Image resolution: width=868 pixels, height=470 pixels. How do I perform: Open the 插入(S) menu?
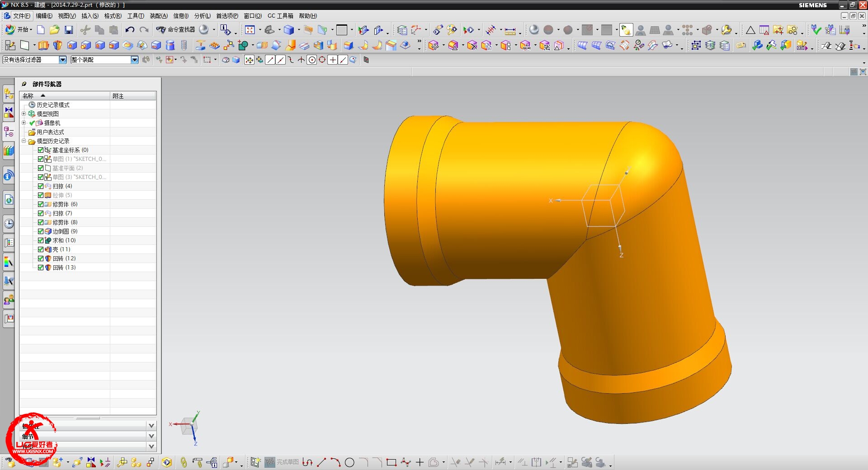(x=90, y=16)
